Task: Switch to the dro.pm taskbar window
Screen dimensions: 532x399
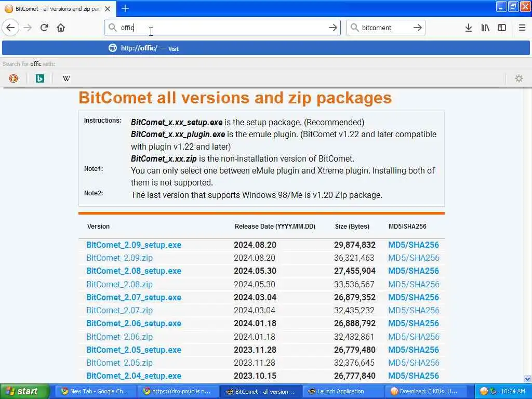Action: tap(178, 392)
